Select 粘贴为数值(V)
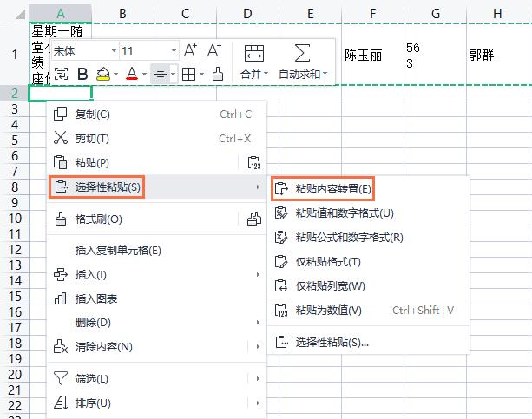Screen dimensions: 532x419 [x=369, y=310]
